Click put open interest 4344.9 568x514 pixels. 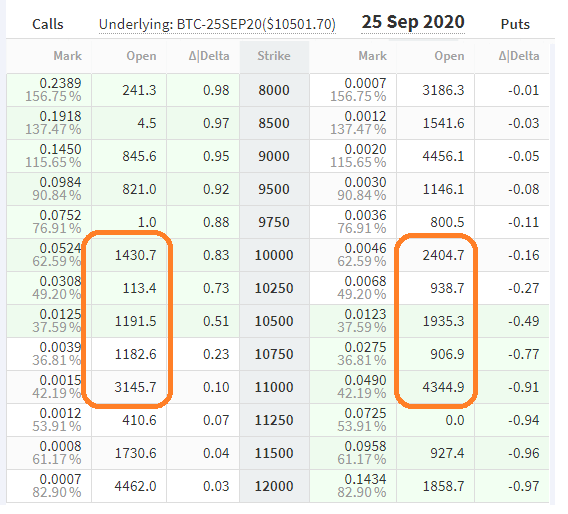coord(443,387)
